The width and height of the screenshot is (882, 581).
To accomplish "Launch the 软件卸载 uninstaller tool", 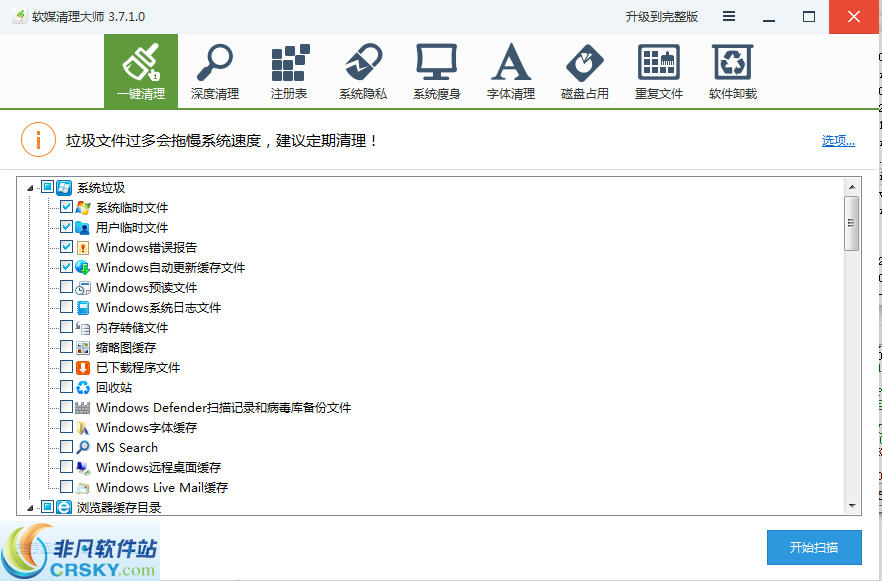I will (x=733, y=70).
